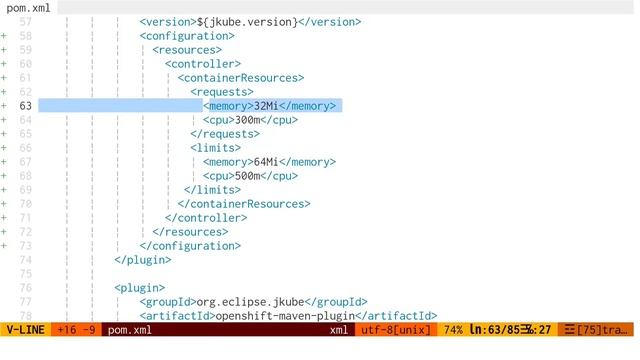Click the closing </requests> tag
The height and width of the screenshot is (360, 640).
click(x=225, y=134)
